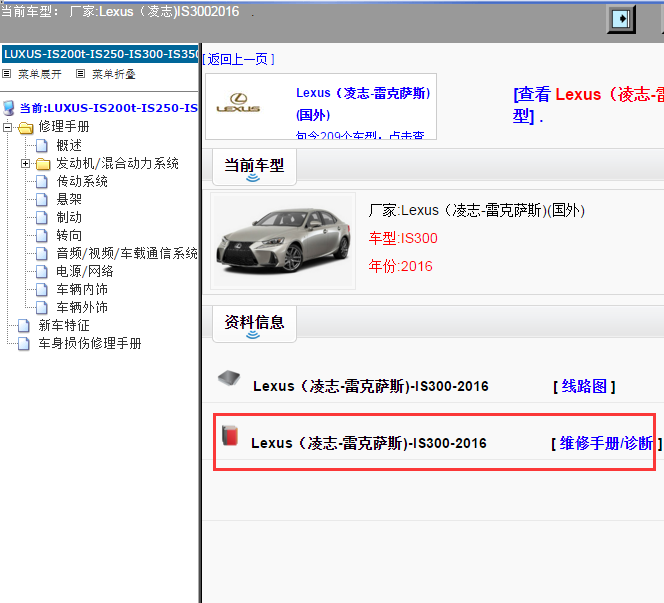664x603 pixels.
Task: Click the page icon next to 车辆外饰
Action: (42, 307)
